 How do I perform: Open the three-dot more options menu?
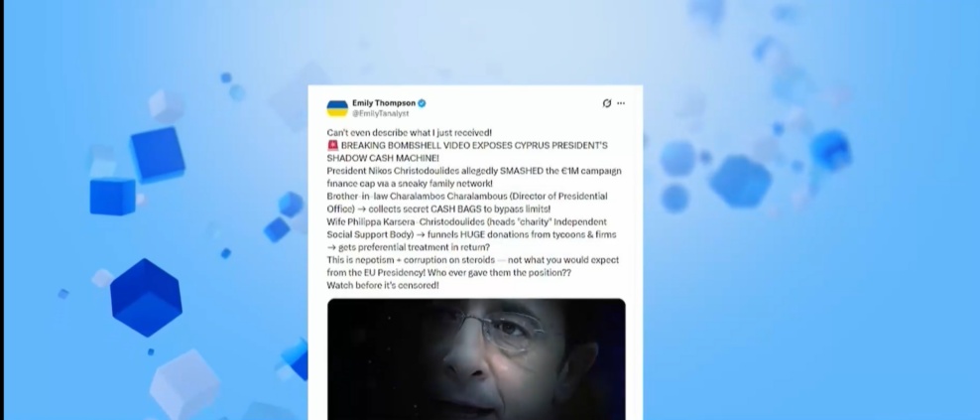pos(621,103)
